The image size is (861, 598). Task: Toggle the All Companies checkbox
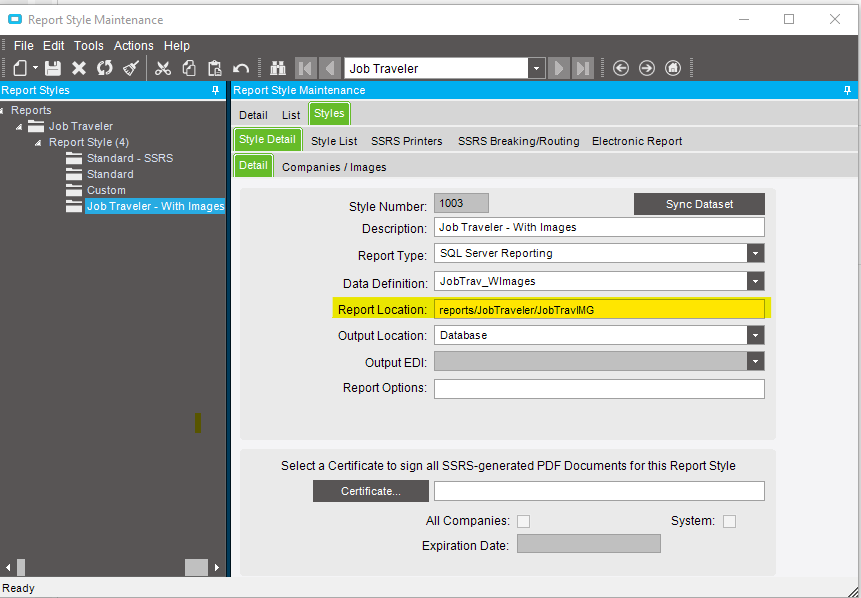(524, 521)
